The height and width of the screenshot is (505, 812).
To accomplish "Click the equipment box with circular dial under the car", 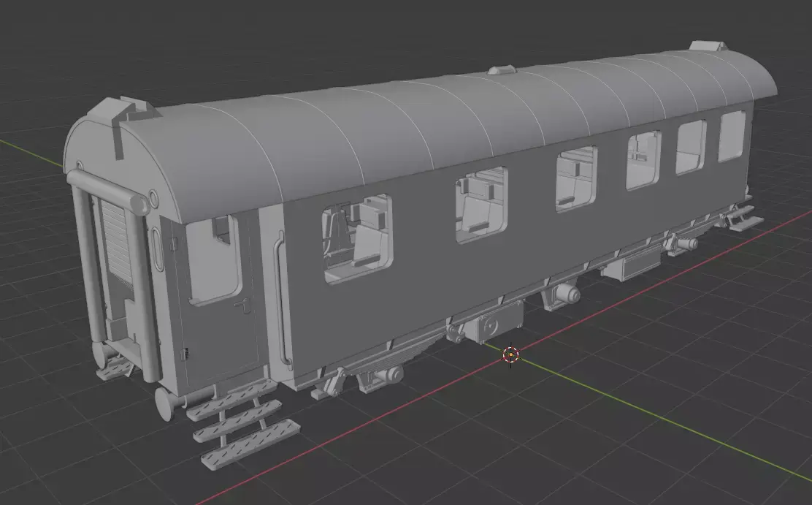I will point(494,322).
